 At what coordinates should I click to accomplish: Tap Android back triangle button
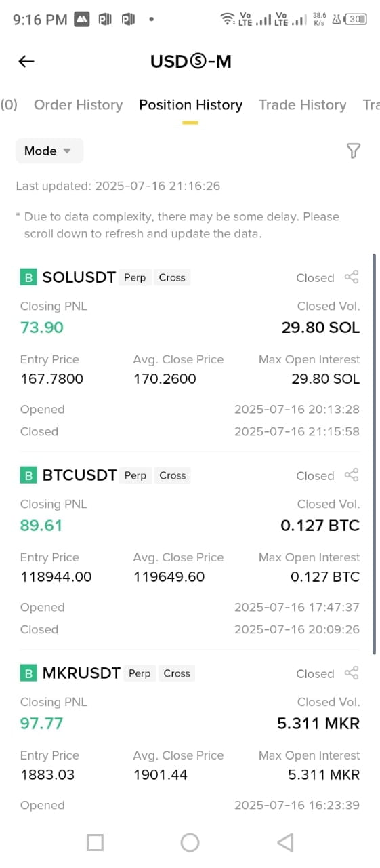point(285,842)
